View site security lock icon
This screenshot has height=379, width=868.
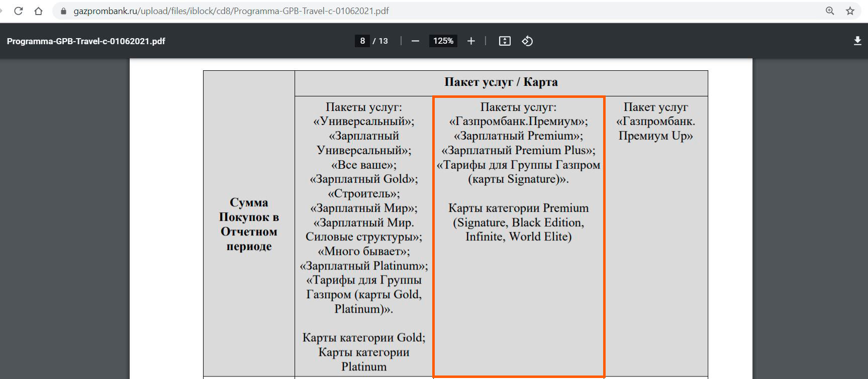(x=63, y=11)
